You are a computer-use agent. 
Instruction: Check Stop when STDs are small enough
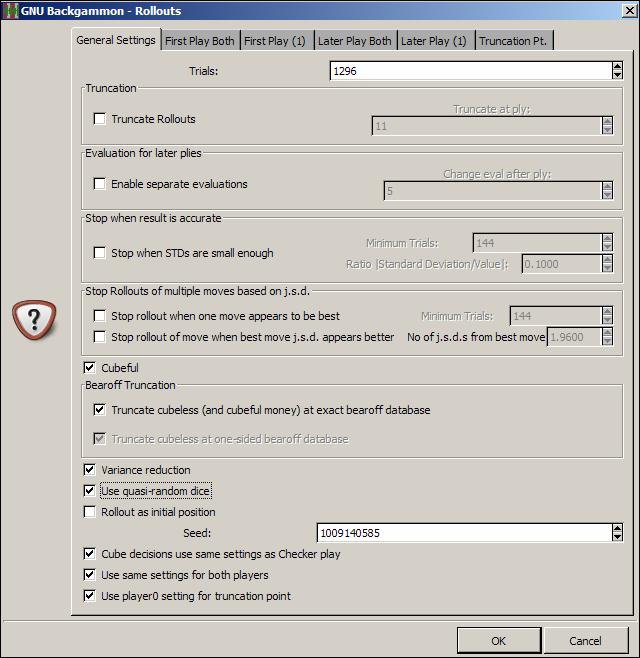tap(99, 253)
